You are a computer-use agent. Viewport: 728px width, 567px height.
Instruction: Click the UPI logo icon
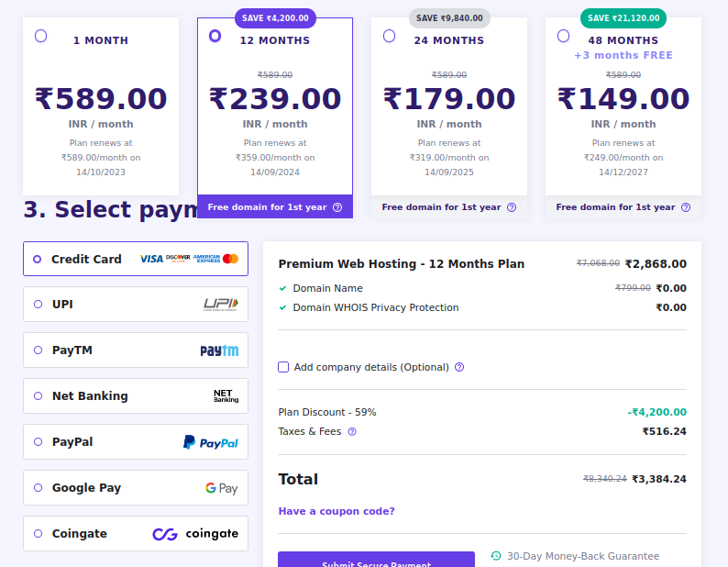220,305
